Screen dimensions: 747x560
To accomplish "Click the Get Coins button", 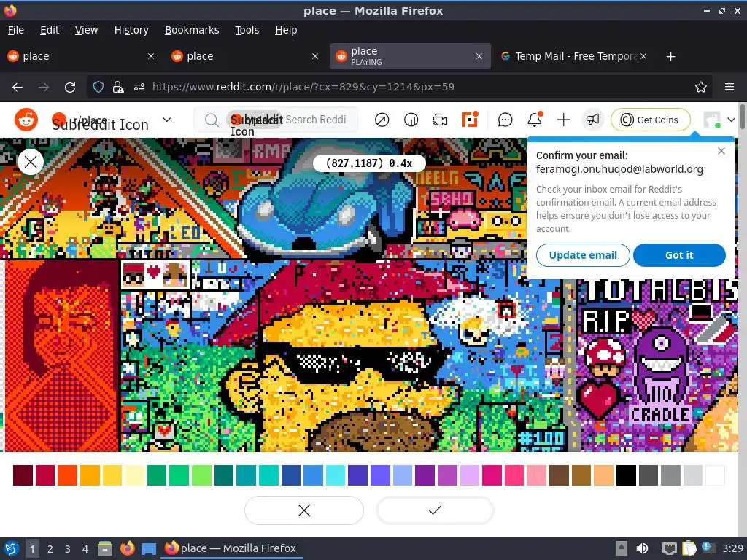I will (x=650, y=120).
